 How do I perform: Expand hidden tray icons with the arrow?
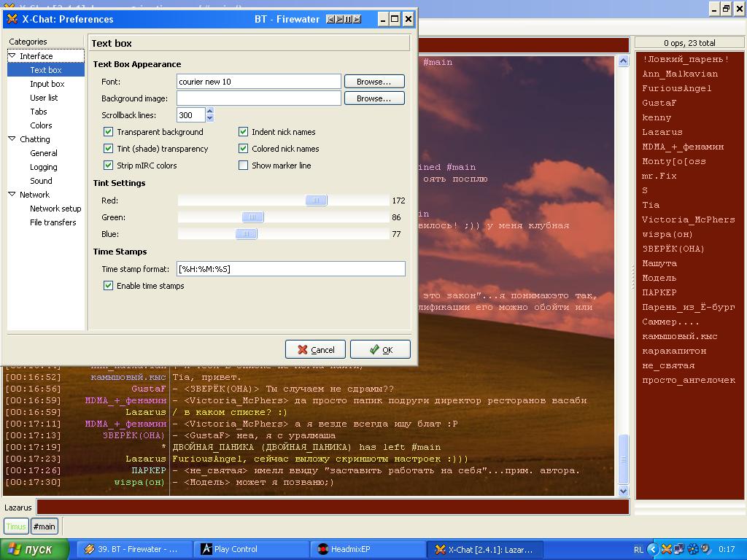point(654,549)
